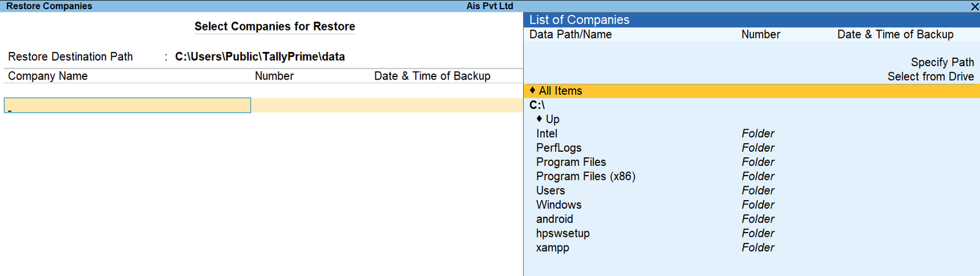
Task: Click the Data Path/Name column header
Action: pos(570,35)
